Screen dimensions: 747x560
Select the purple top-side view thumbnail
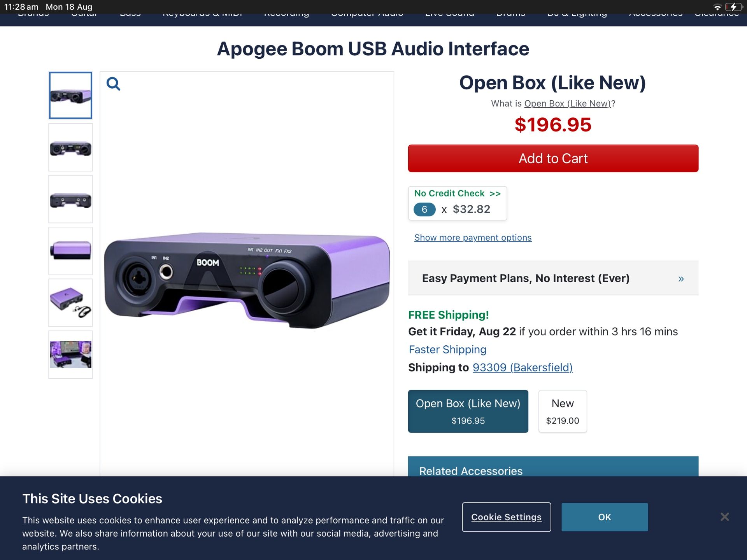pyautogui.click(x=70, y=251)
